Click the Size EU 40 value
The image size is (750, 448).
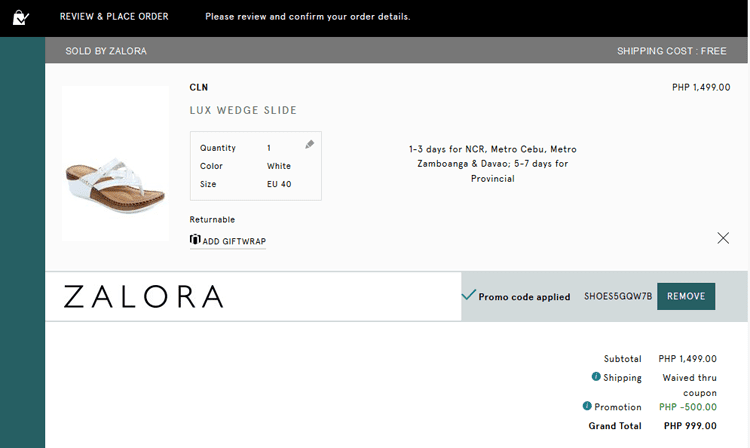pyautogui.click(x=279, y=184)
